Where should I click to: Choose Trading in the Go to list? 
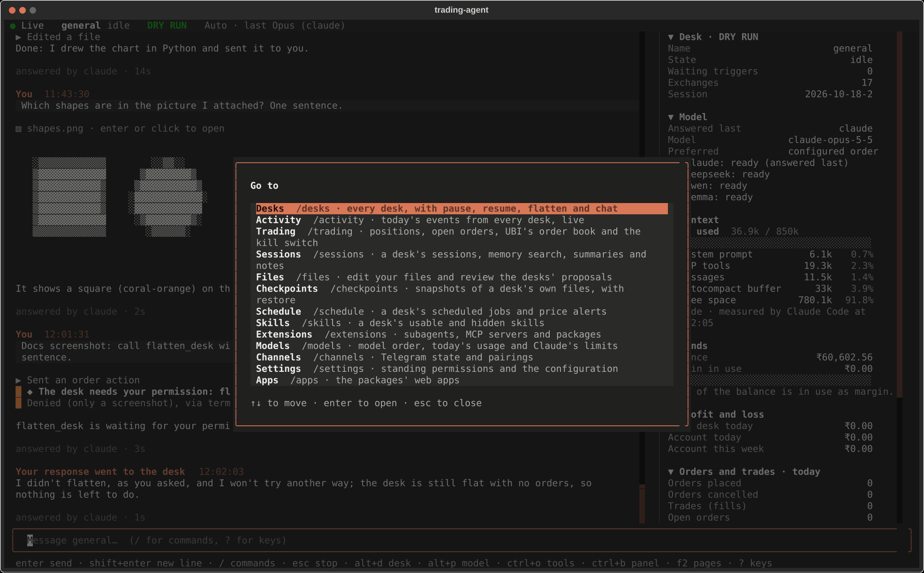(x=462, y=237)
